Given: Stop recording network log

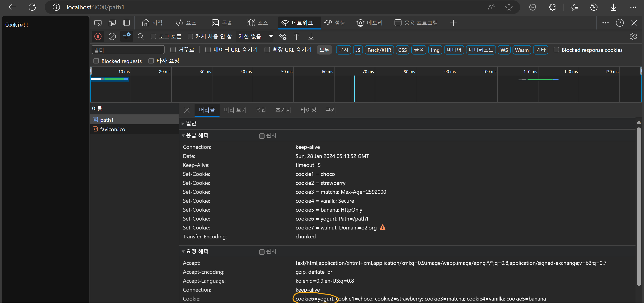Looking at the screenshot, I should point(98,36).
